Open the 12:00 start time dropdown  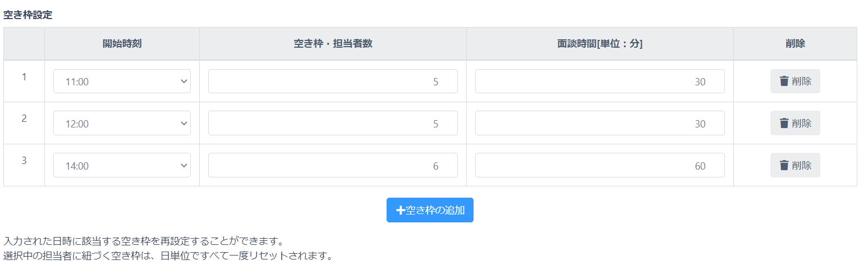coord(122,124)
